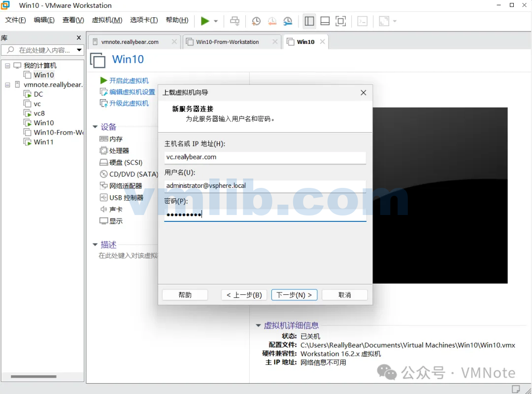Toggle the library panel visibility
Screen dimensions: 532x394
(309, 21)
